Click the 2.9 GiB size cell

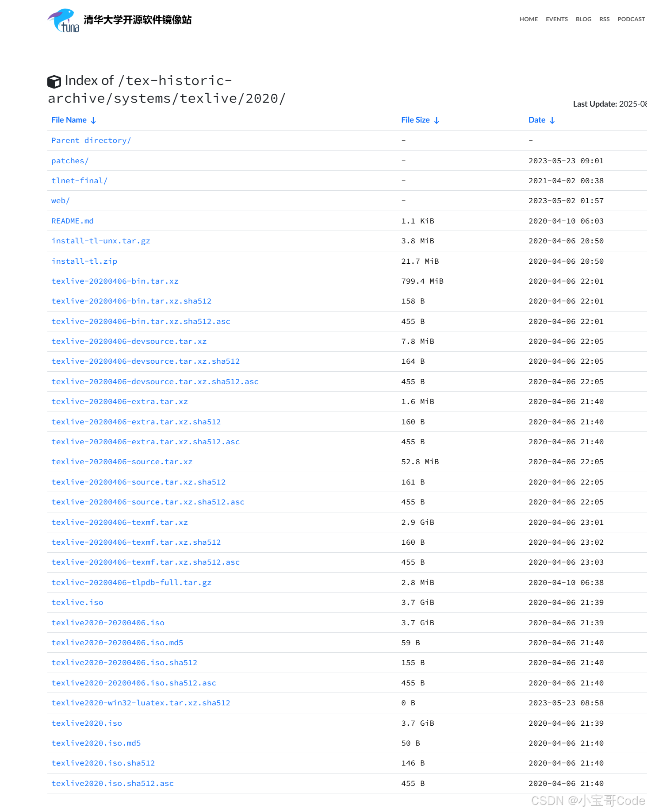(417, 522)
